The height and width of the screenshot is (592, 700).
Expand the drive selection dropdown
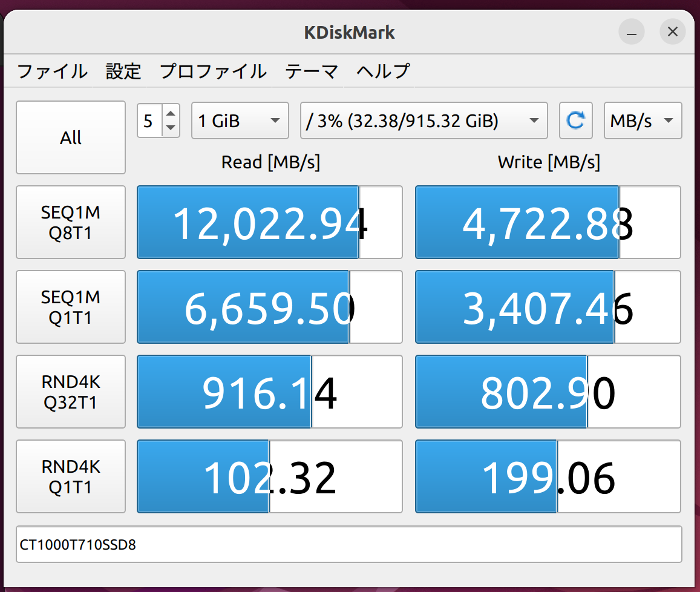[424, 120]
